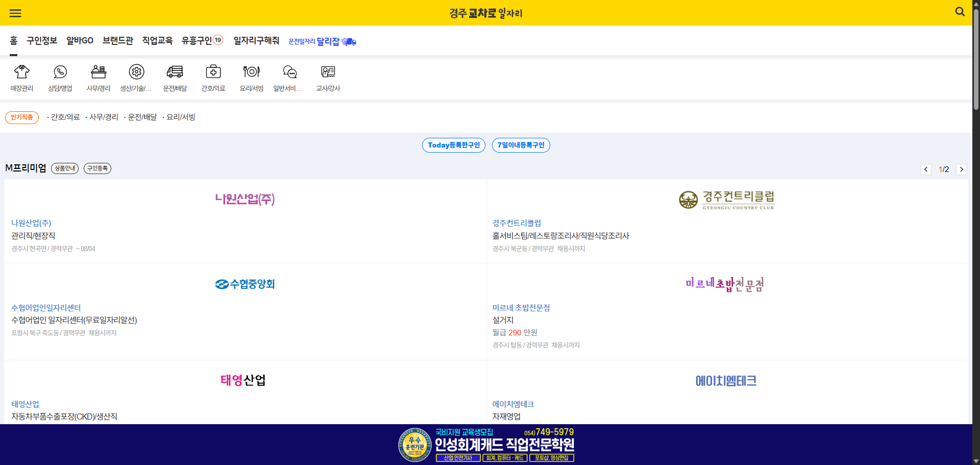This screenshot has width=980, height=465.
Task: Open the 상담/영업 job category
Action: [x=60, y=78]
